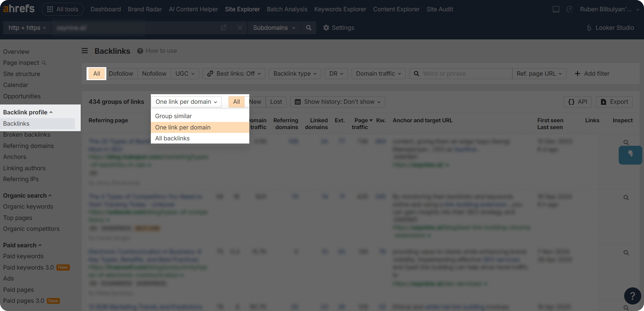Open Overview in sidebar
Image resolution: width=644 pixels, height=311 pixels.
click(16, 52)
